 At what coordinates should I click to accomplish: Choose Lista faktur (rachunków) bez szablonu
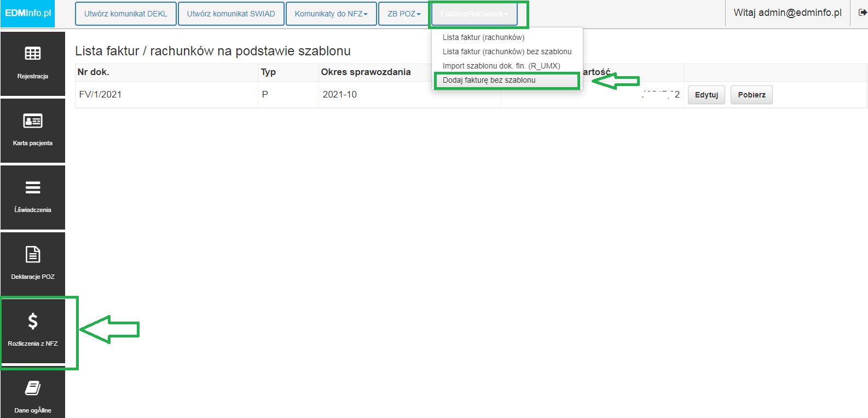click(507, 51)
